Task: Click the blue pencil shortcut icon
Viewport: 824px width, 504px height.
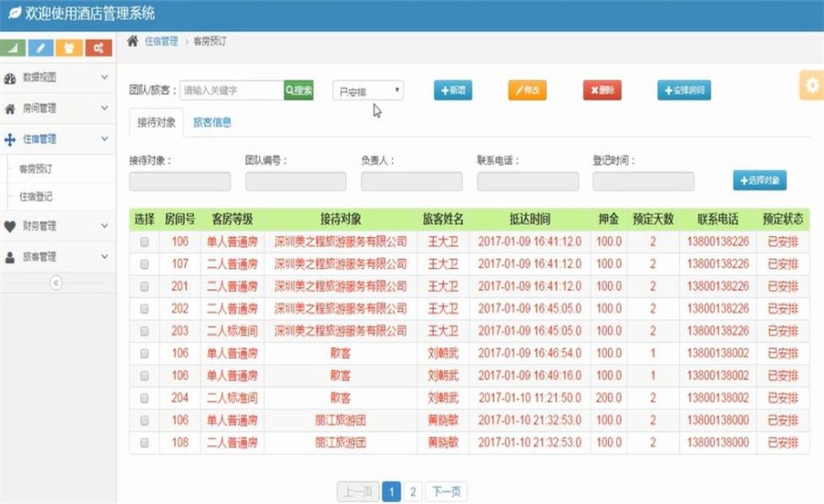Action: tap(41, 48)
